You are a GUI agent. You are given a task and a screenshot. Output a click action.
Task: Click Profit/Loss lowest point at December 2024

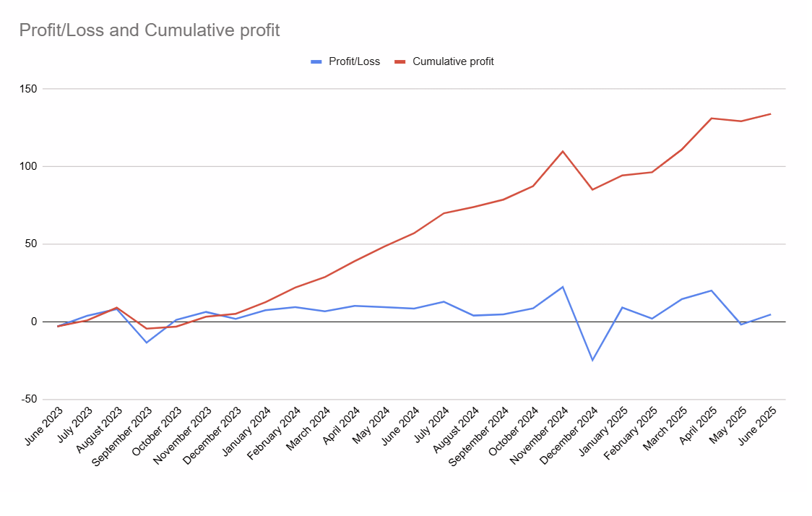592,360
